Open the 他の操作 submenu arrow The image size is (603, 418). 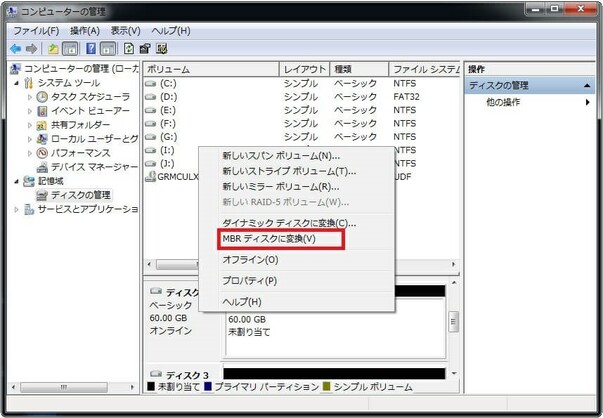(x=587, y=102)
